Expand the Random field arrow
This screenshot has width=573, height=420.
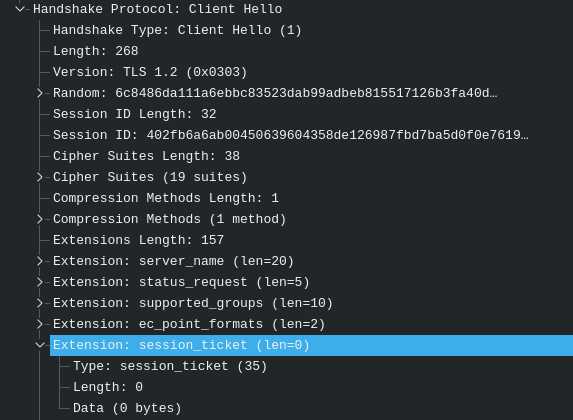40,93
